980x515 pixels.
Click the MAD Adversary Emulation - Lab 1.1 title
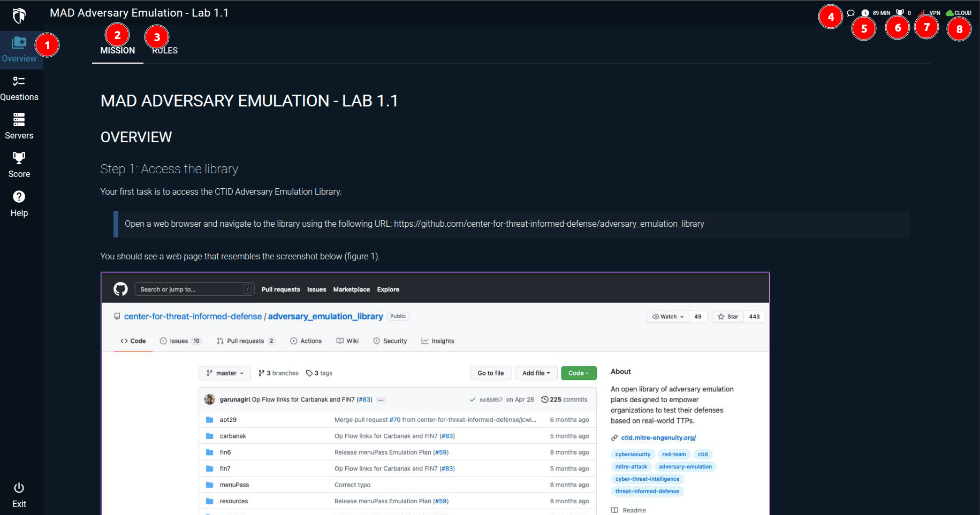coord(139,13)
